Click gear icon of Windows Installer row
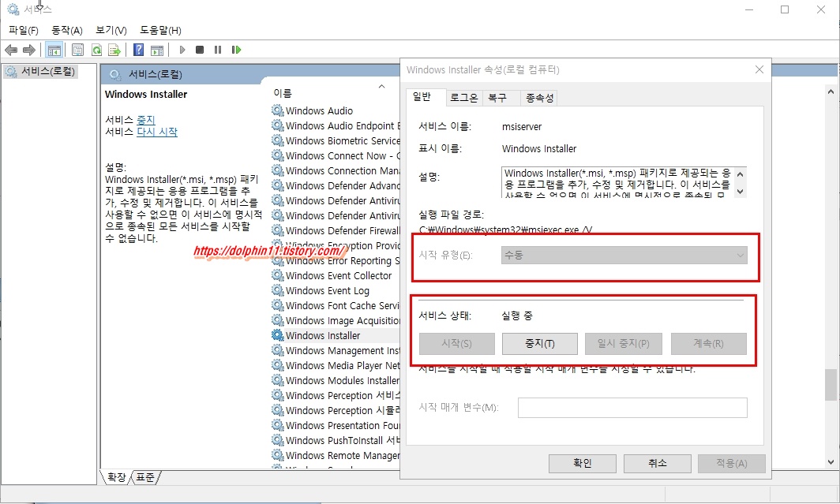This screenshot has height=504, width=840. (278, 335)
